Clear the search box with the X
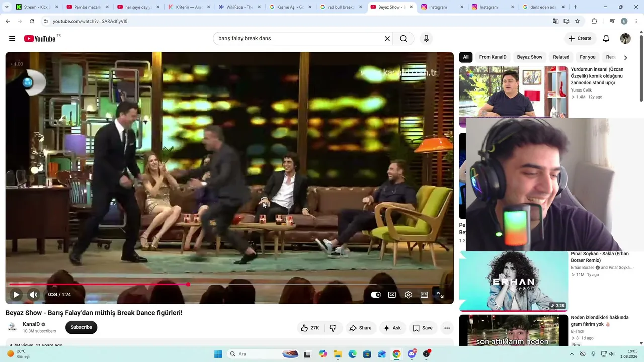Viewport: 644px width, 362px height. pyautogui.click(x=387, y=39)
